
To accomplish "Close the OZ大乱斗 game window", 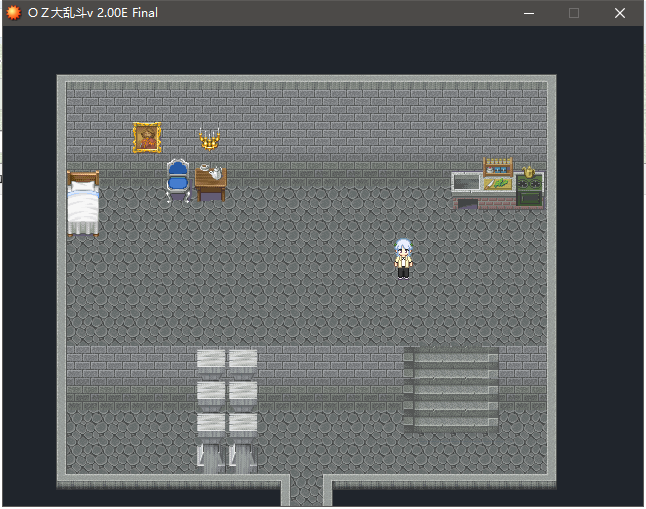I will click(620, 13).
